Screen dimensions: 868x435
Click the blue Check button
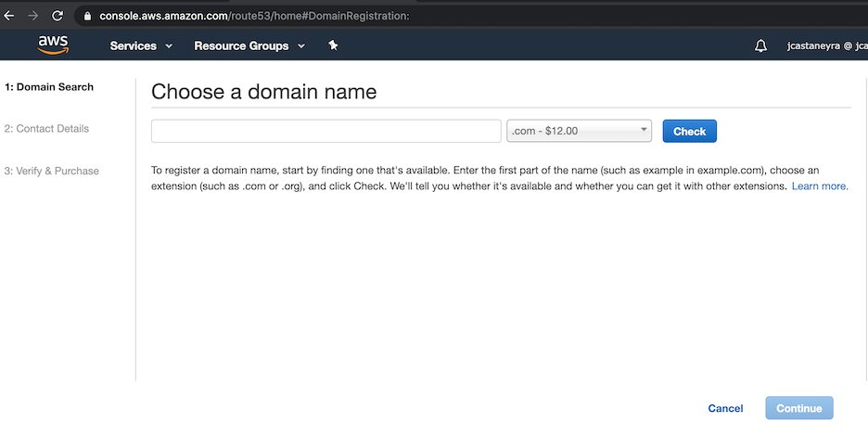coord(689,131)
